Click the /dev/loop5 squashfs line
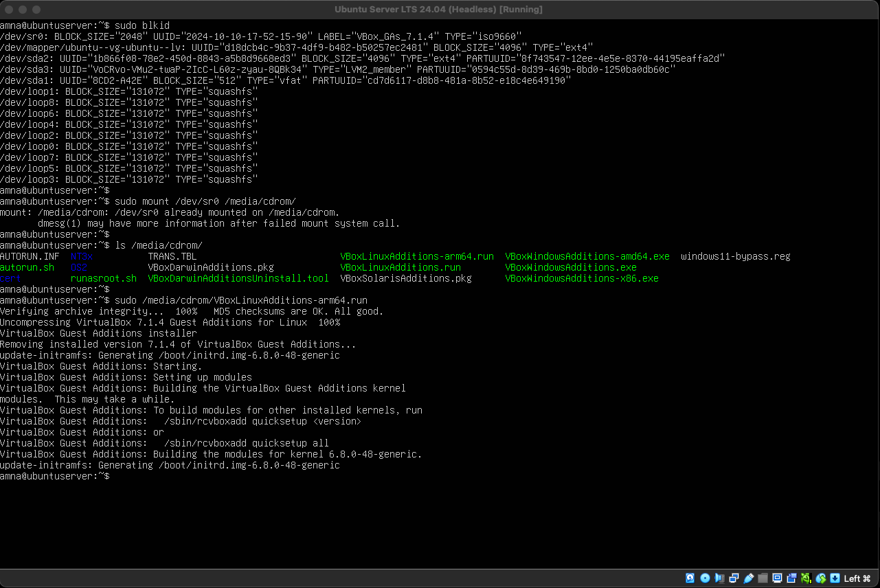Viewport: 880px width, 588px height. 129,168
